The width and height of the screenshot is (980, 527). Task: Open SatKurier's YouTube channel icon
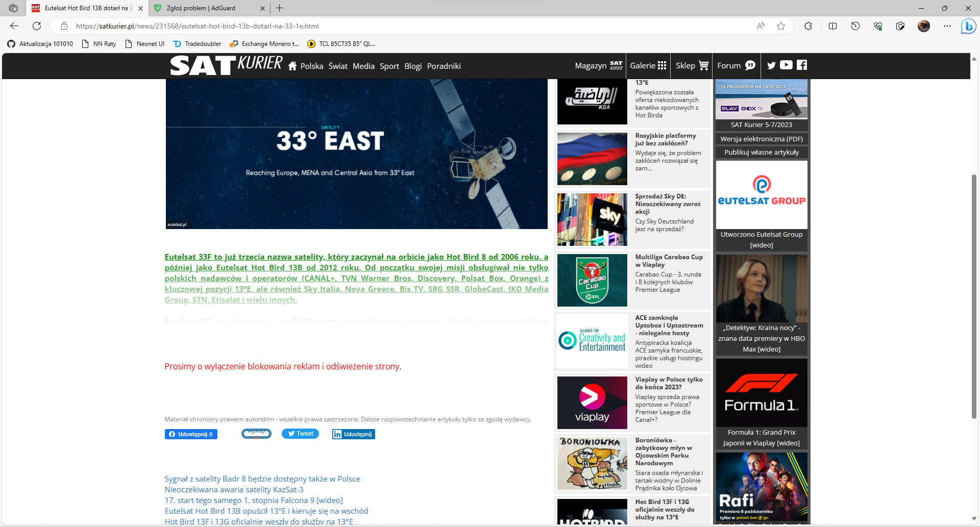[786, 65]
